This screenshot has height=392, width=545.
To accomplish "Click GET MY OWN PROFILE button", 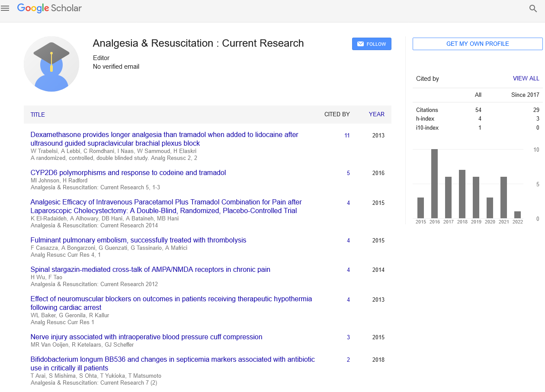I will pyautogui.click(x=478, y=44).
